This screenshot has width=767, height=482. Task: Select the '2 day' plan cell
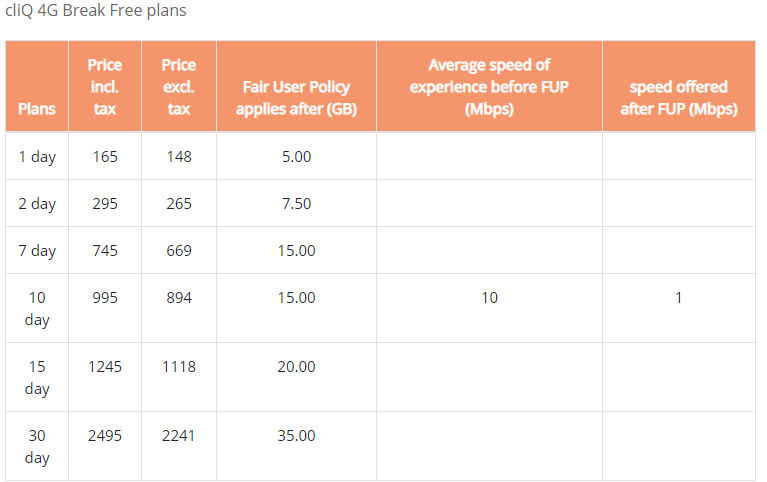coord(37,204)
